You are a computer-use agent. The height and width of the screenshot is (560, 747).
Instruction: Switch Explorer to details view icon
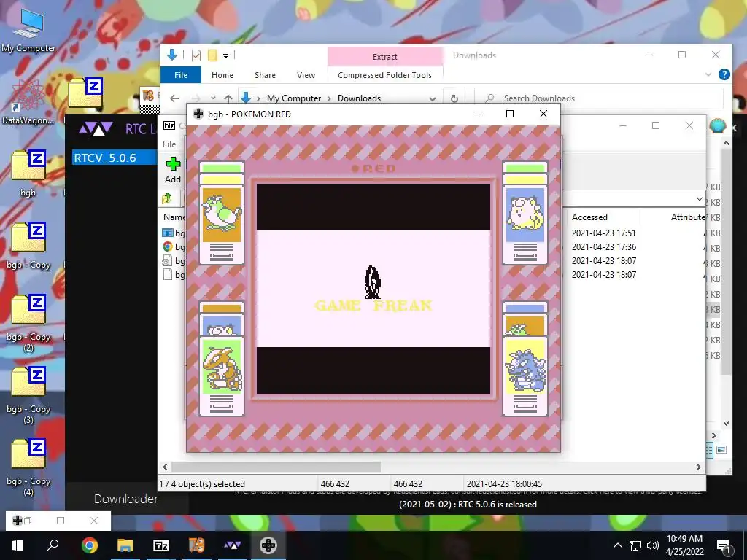pos(709,450)
